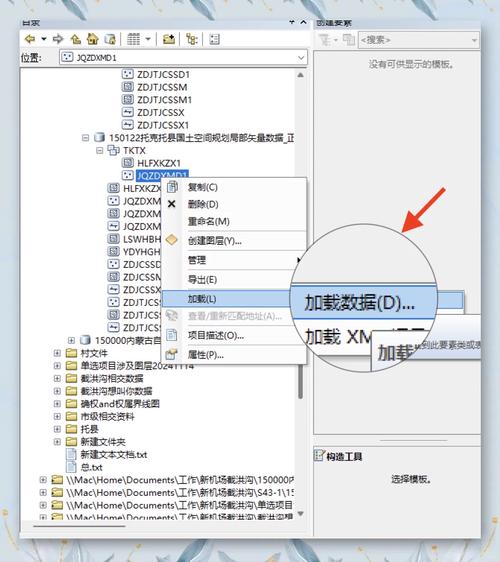Go to the Home folder icon
Screen dimensions: 500x562
[93, 39]
